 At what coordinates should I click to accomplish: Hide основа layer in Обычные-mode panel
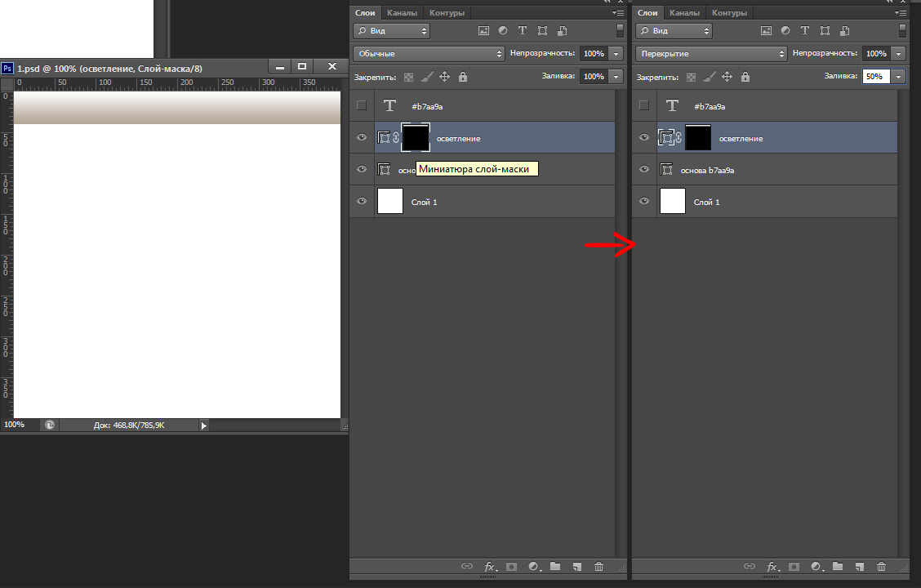click(x=362, y=169)
